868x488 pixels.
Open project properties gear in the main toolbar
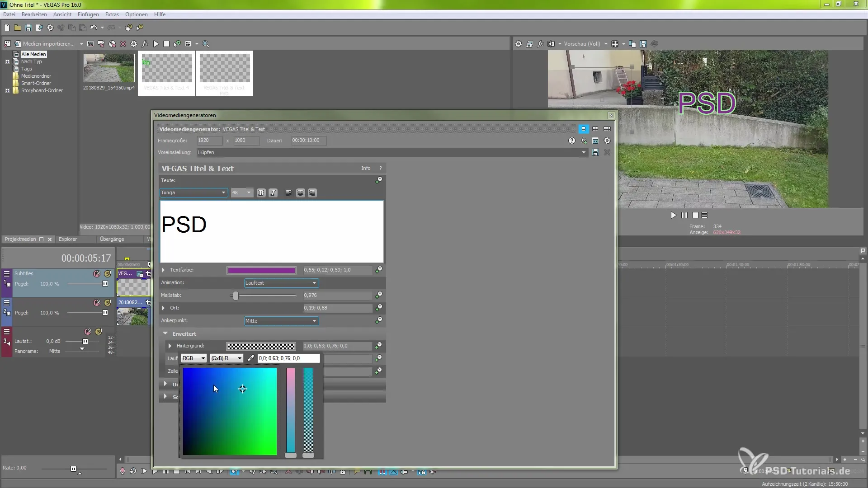point(50,28)
